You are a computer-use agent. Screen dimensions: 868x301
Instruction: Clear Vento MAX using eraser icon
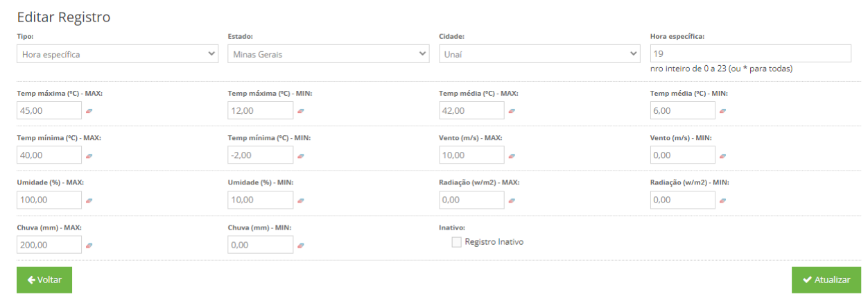512,156
